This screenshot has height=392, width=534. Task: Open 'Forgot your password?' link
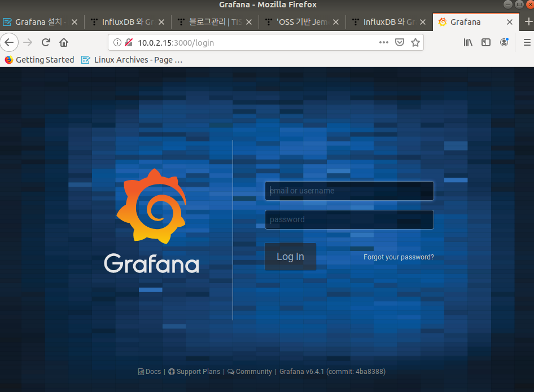pyautogui.click(x=399, y=257)
